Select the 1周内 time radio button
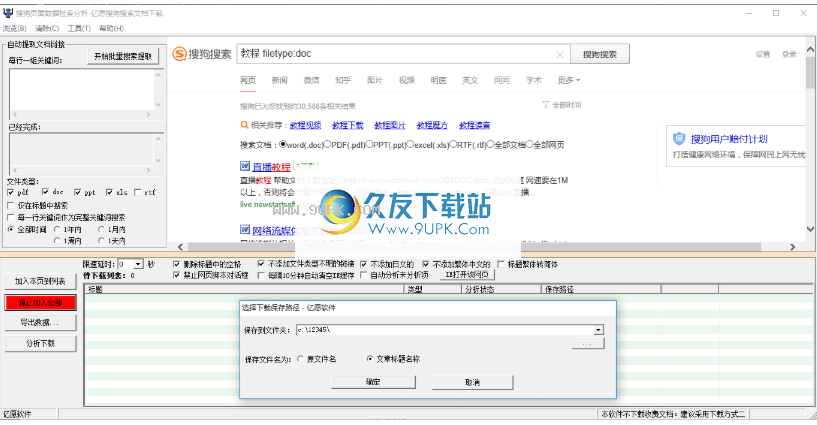The height and width of the screenshot is (425, 817). (57, 241)
